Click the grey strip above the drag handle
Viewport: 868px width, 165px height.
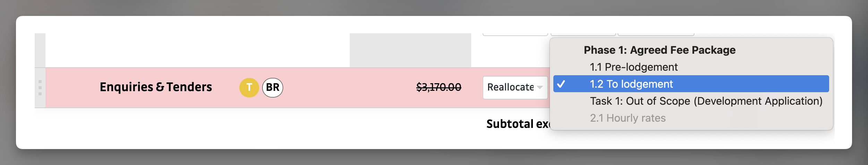coord(40,50)
